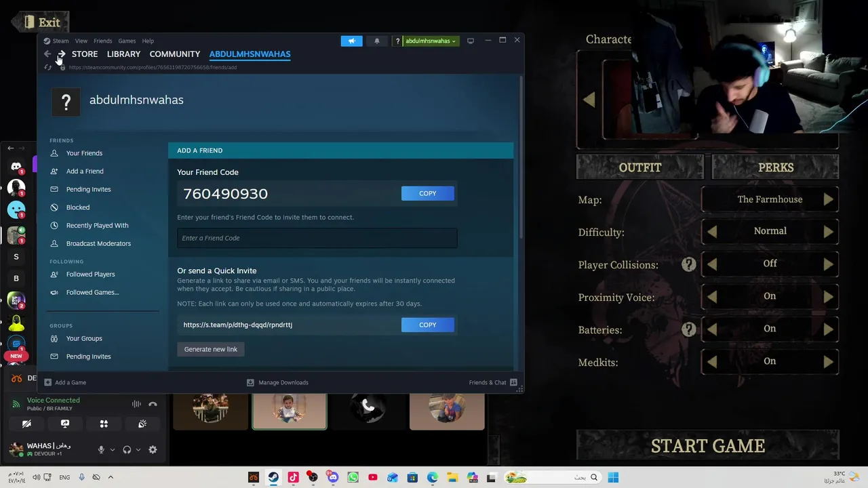Viewport: 868px width, 488px height.
Task: Open the ABDULMHSNWAHAS profile tab
Action: point(250,54)
